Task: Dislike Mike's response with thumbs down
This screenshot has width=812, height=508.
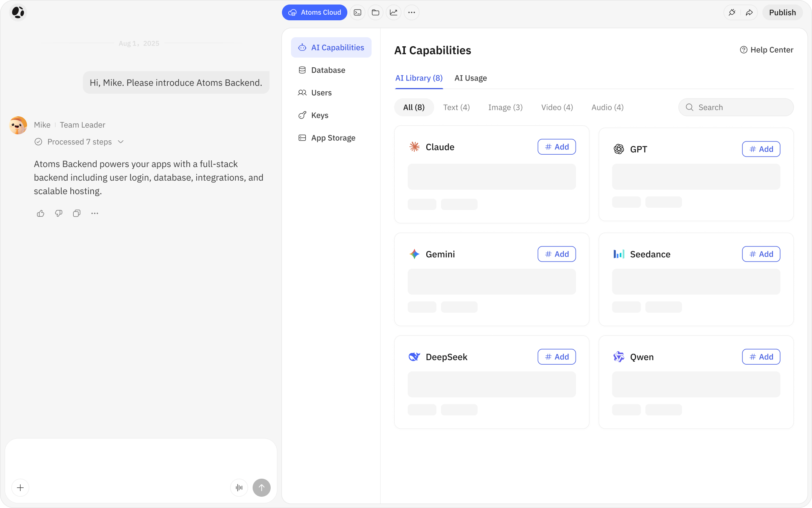Action: [x=59, y=213]
